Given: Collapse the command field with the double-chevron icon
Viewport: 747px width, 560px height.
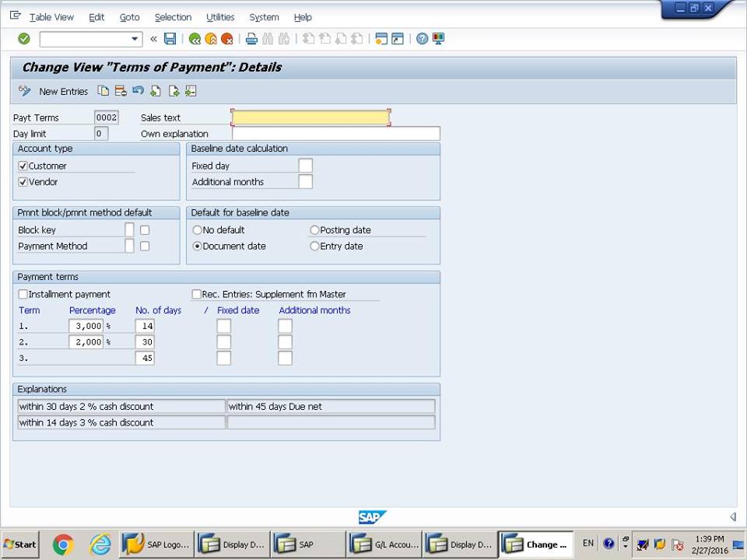Looking at the screenshot, I should [x=153, y=39].
